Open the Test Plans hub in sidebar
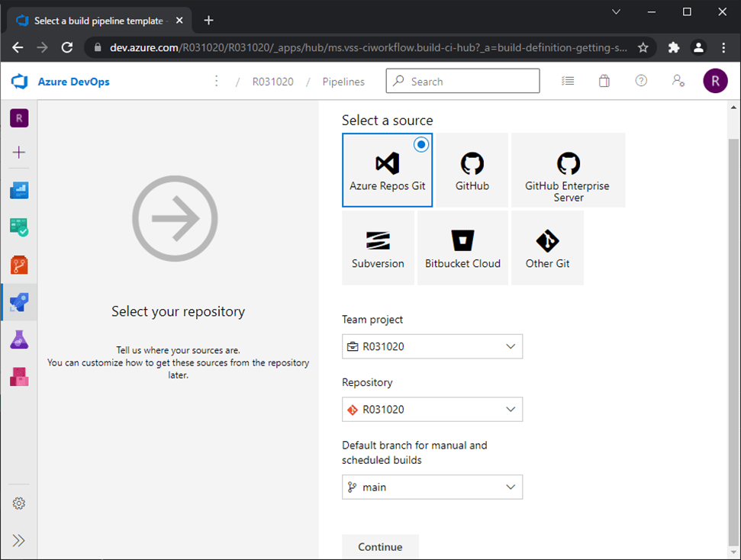741x560 pixels. (19, 340)
